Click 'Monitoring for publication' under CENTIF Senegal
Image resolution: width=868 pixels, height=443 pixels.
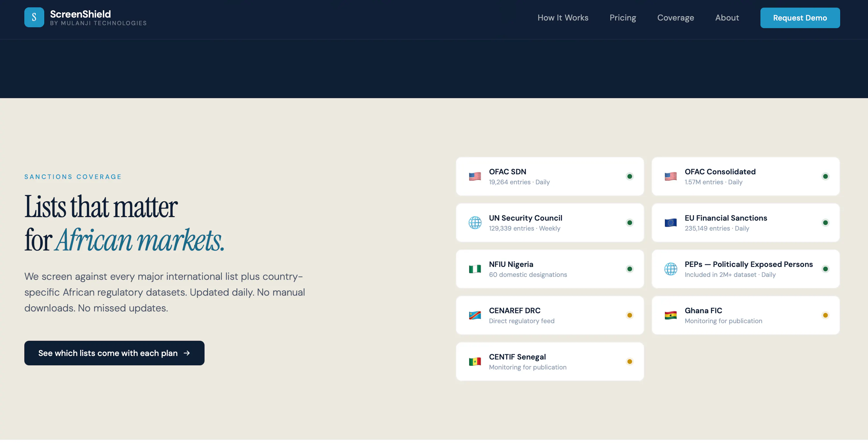point(528,367)
